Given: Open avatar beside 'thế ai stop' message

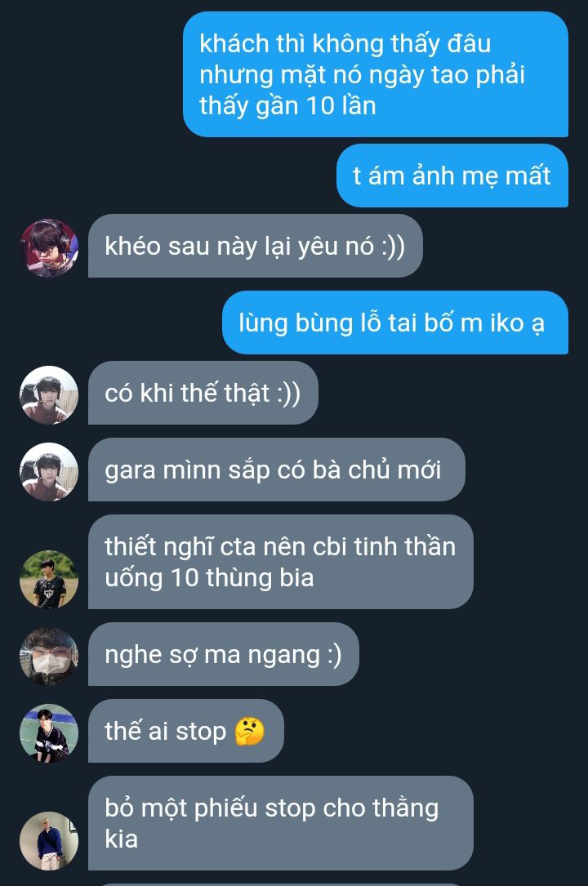Looking at the screenshot, I should pos(49,732).
